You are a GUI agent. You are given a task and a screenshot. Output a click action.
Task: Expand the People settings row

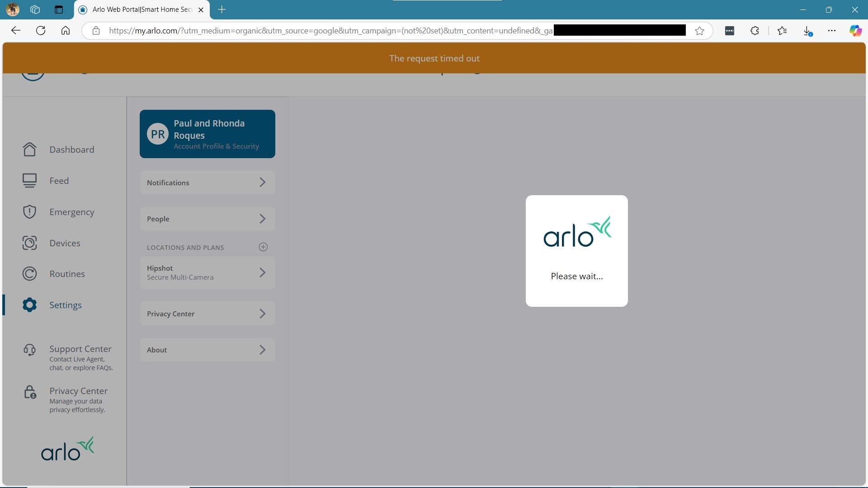point(207,219)
